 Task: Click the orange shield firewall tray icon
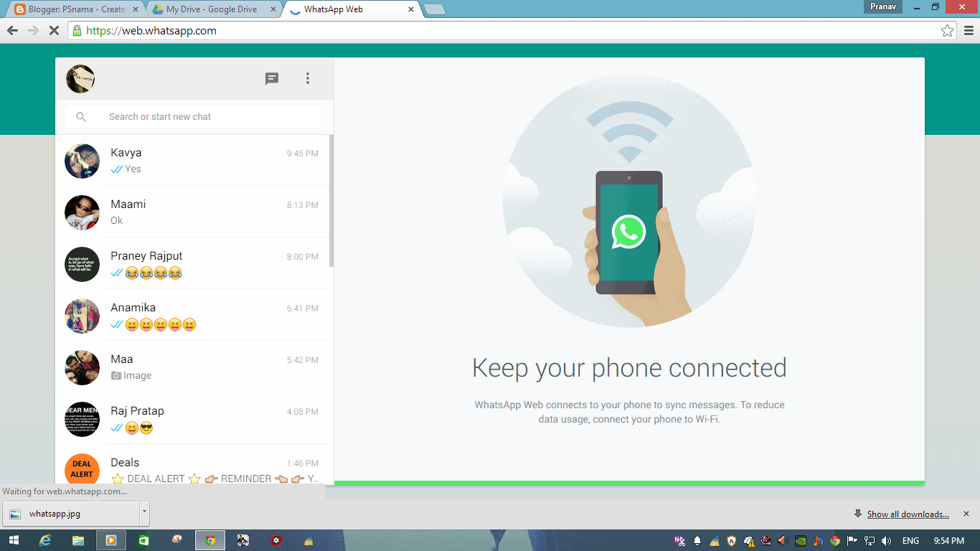(731, 541)
